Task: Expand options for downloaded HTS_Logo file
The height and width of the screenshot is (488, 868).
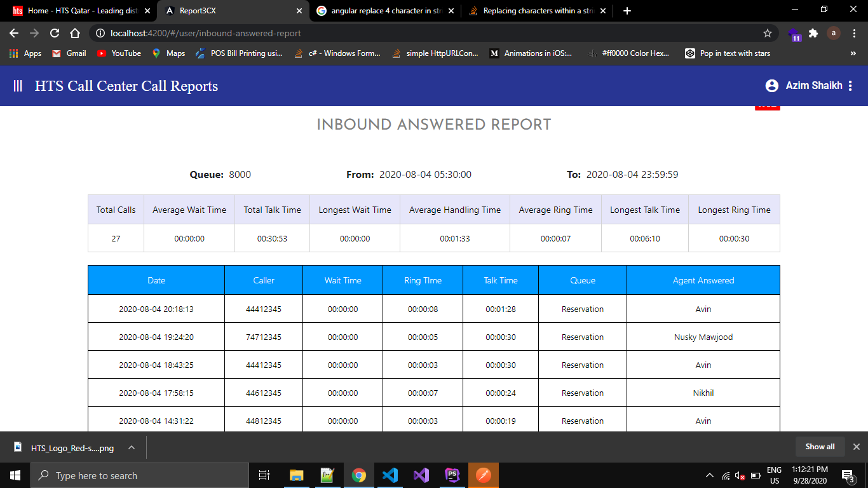Action: pos(132,447)
